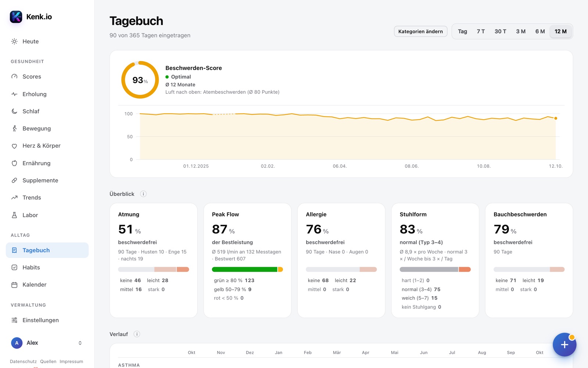Show info for Verlauf section
The image size is (588, 368).
tap(137, 334)
